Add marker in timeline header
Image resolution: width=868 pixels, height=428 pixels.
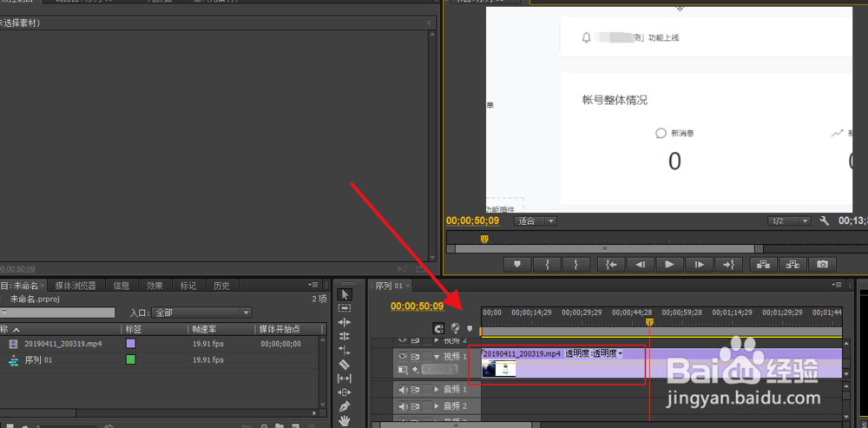[470, 328]
